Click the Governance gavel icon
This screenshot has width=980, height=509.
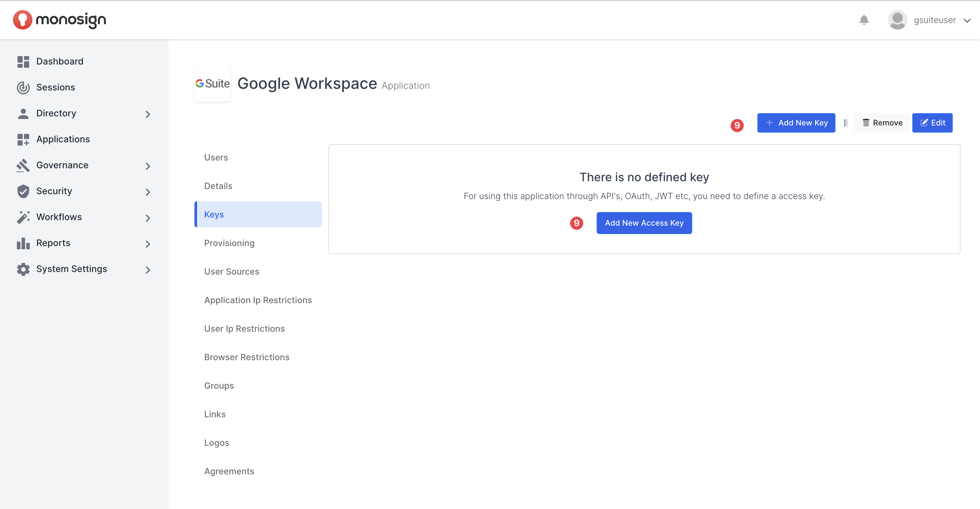coord(23,165)
